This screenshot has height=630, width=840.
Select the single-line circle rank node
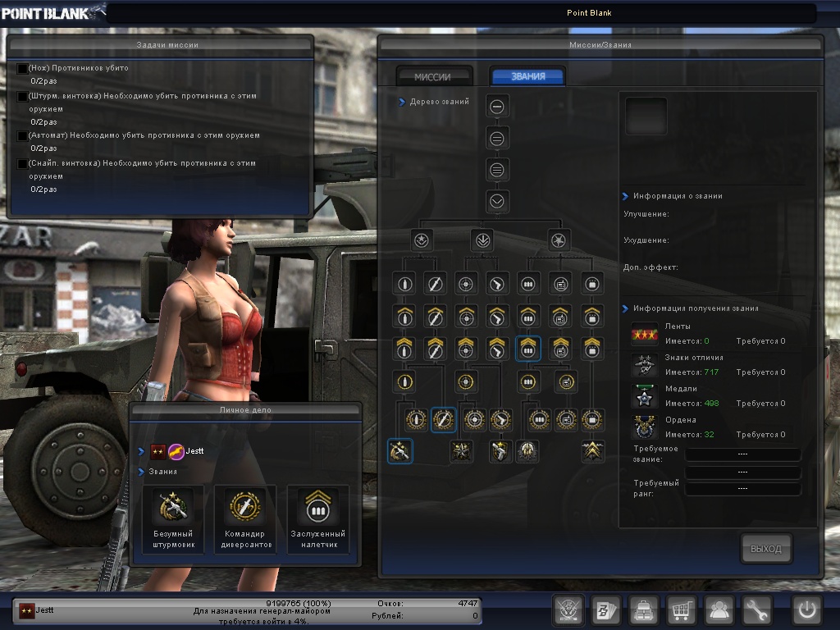click(x=497, y=107)
